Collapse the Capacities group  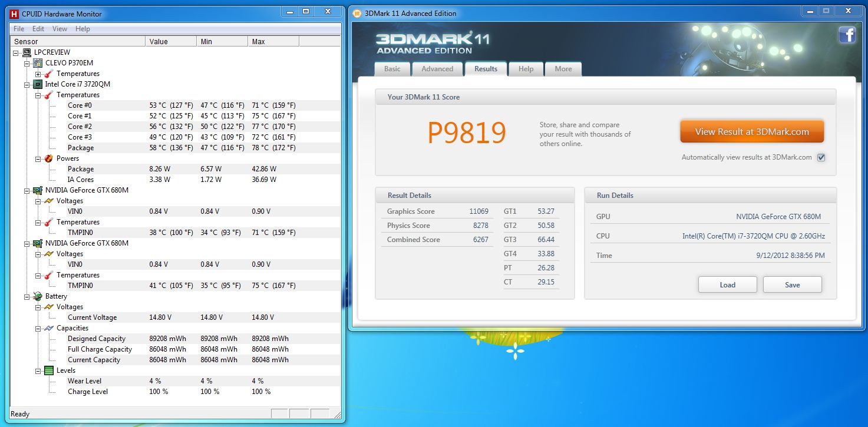point(38,328)
